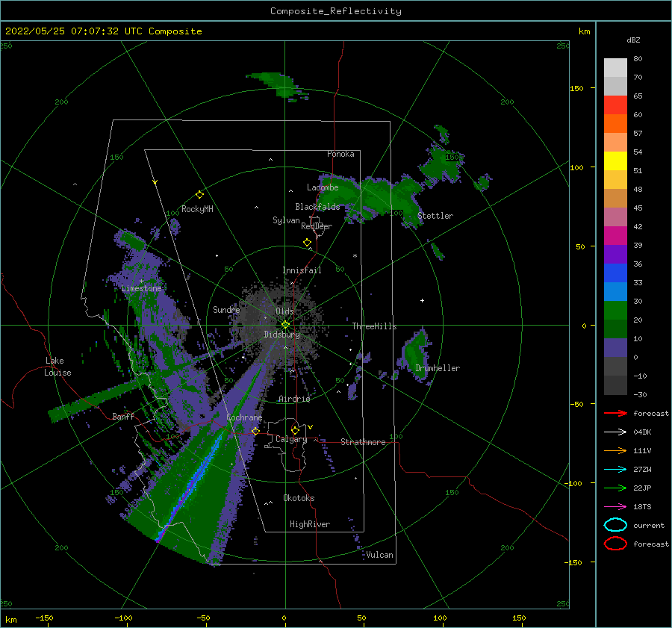Click the green 30 dBZ color swatch
Viewport: 672px width, 628px height.
click(615, 311)
